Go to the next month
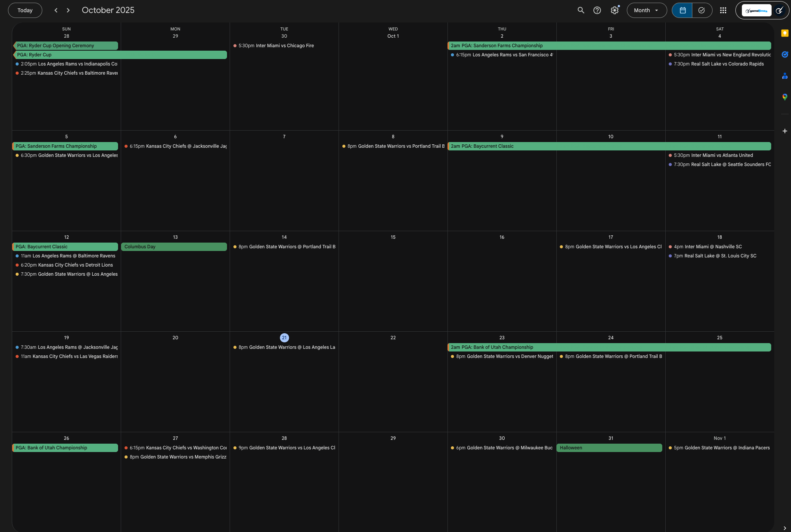Screen dimensions: 791x532 68,10
